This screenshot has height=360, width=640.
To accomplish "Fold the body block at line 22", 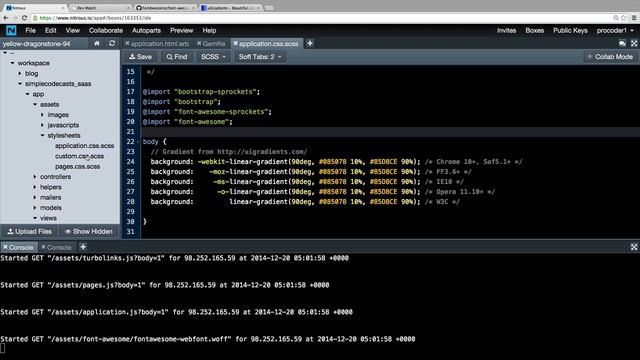I will (x=138, y=142).
